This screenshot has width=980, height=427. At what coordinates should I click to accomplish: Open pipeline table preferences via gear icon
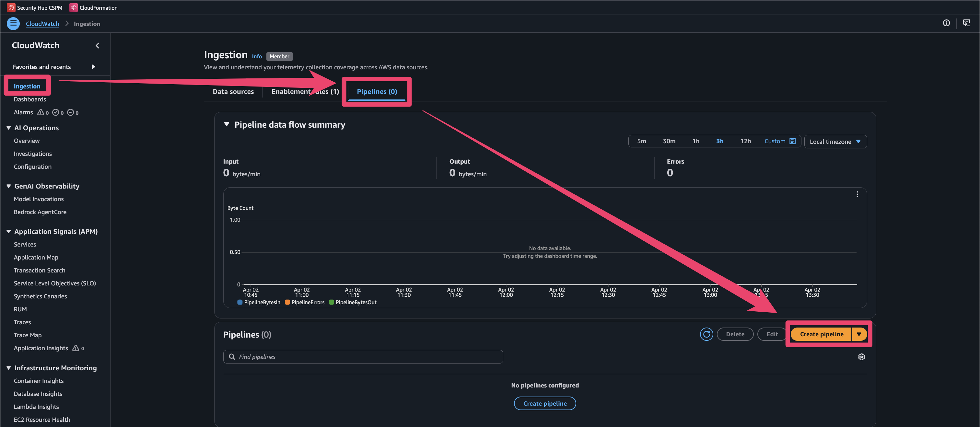(x=861, y=357)
